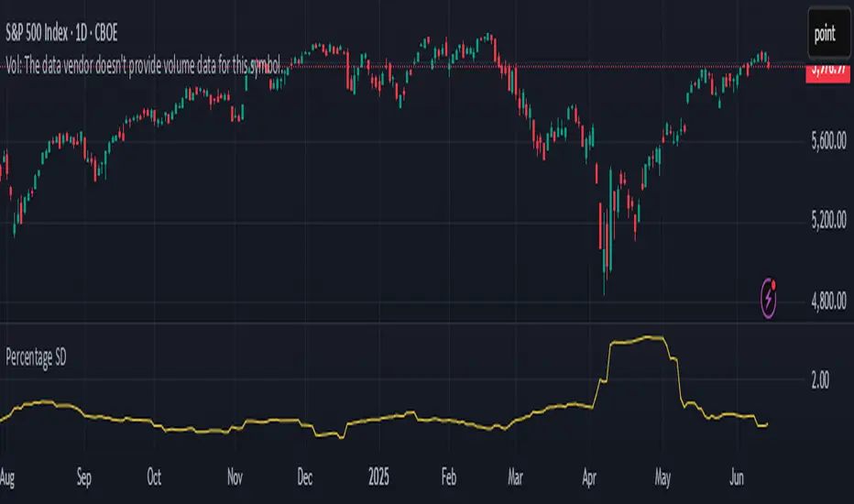Select the May label on time axis
Viewport: 854px width, 504px height.
click(662, 477)
